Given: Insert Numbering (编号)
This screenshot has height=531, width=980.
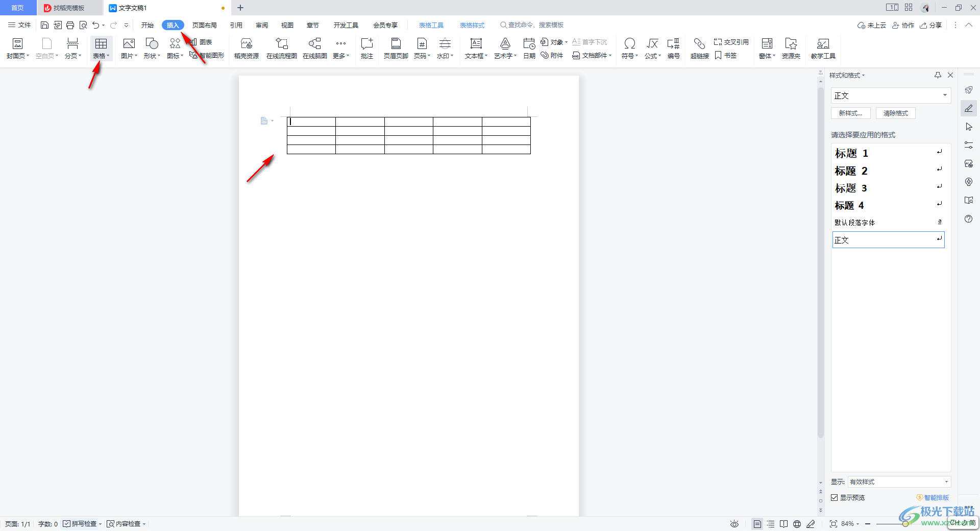Looking at the screenshot, I should tap(674, 49).
